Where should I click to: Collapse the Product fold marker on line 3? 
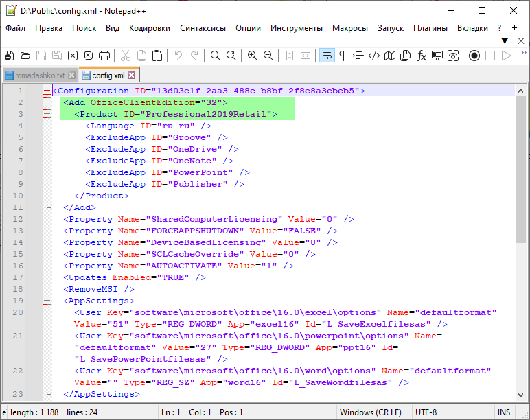47,114
